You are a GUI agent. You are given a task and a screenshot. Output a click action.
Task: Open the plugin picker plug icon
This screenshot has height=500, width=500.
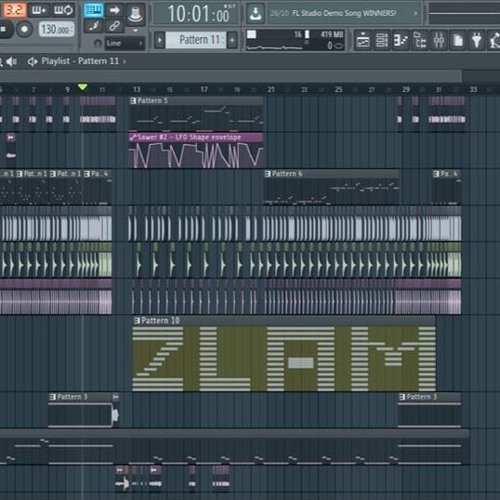477,40
